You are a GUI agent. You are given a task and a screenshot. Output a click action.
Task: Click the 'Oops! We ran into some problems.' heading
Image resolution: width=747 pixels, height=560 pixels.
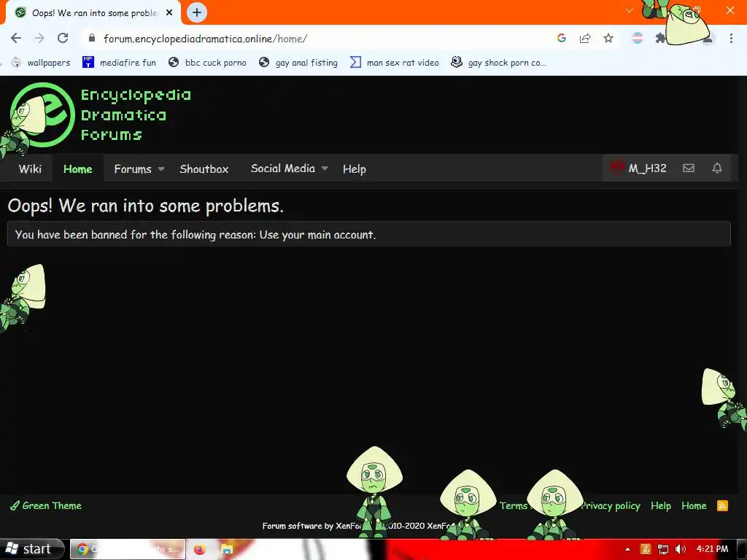click(145, 206)
